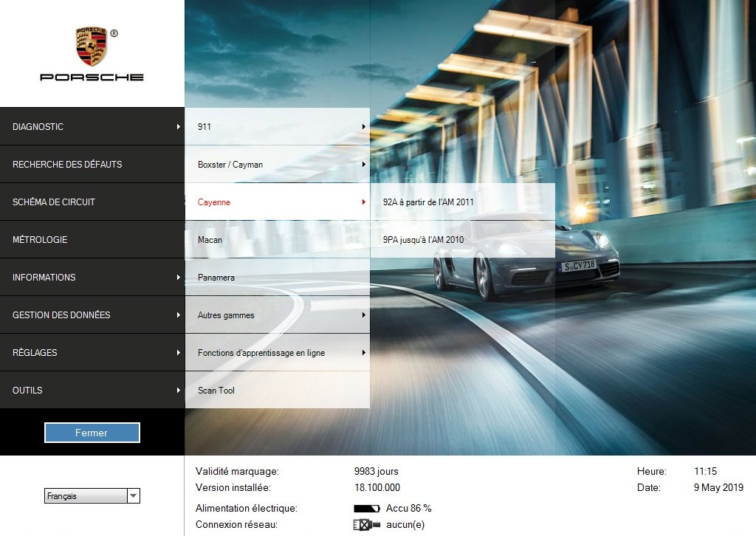This screenshot has width=756, height=536.
Task: Open the INFORMATIONS menu
Action: click(x=92, y=277)
